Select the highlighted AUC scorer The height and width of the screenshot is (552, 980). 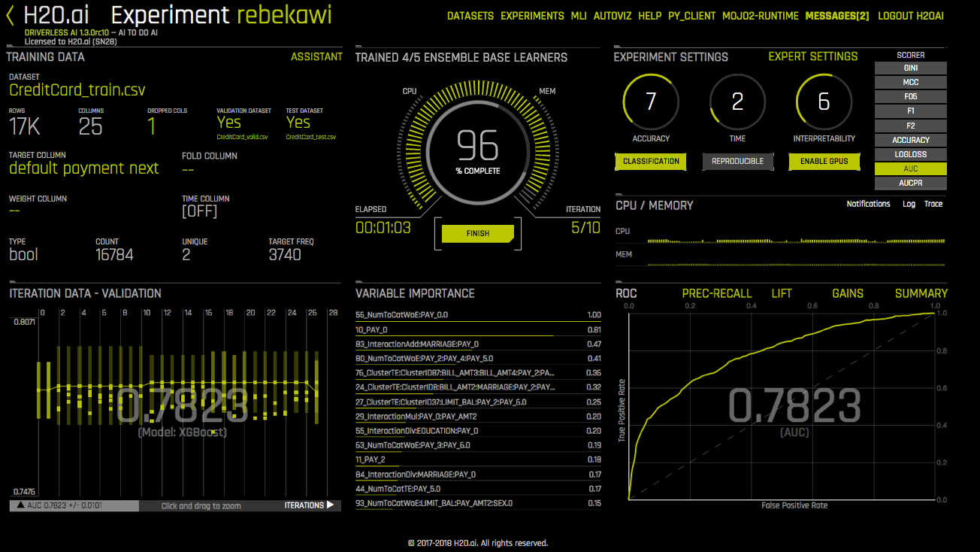click(x=911, y=169)
